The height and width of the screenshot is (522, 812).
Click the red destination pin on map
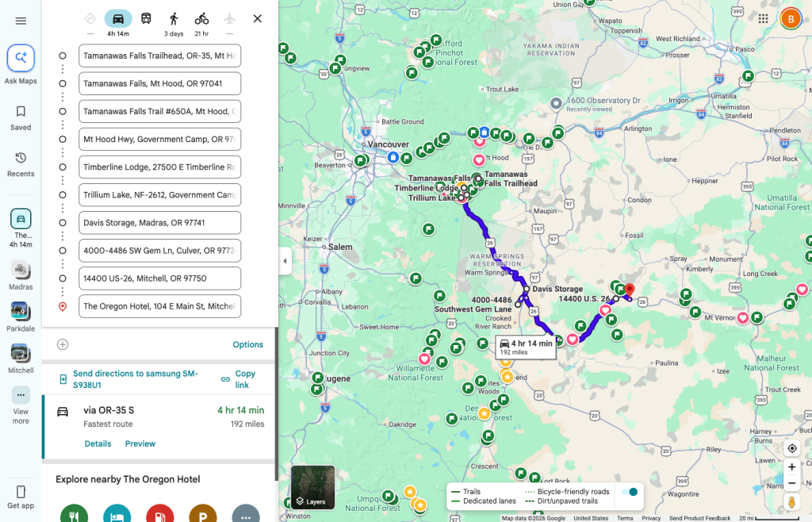point(629,290)
